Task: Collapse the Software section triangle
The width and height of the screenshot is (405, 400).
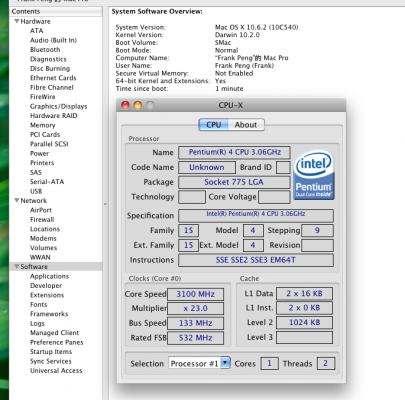Action: 16,266
